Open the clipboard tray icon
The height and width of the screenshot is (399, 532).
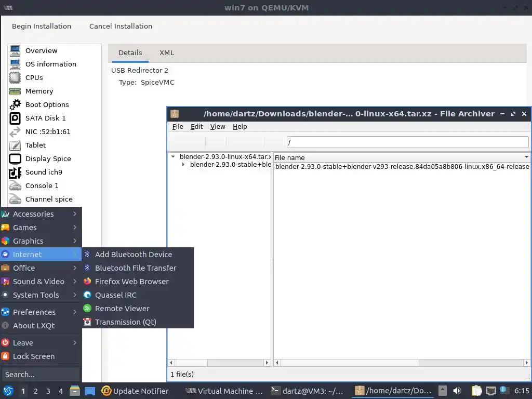coord(476,391)
